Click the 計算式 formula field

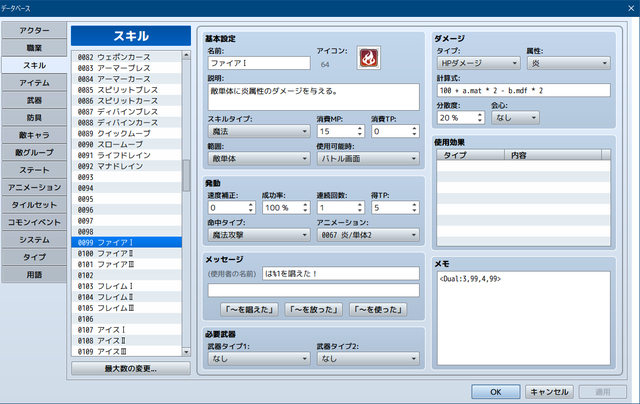[x=524, y=91]
